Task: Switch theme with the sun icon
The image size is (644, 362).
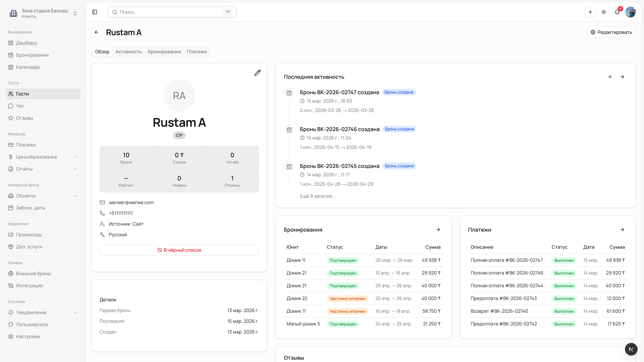Action: (x=604, y=12)
